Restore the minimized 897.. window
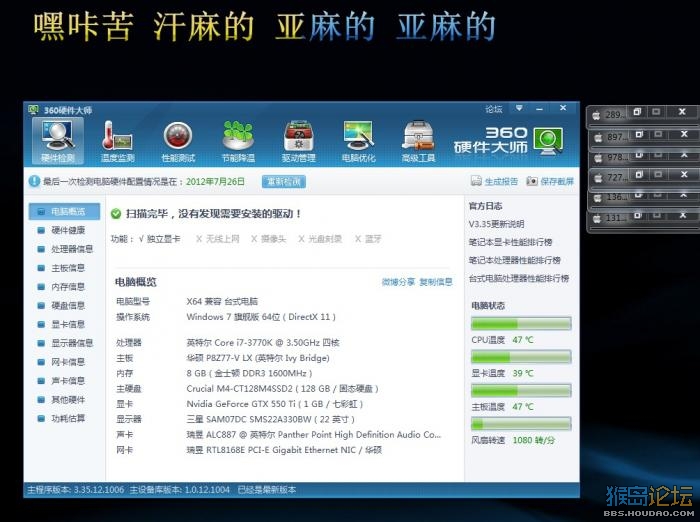700x522 pixels. click(639, 134)
